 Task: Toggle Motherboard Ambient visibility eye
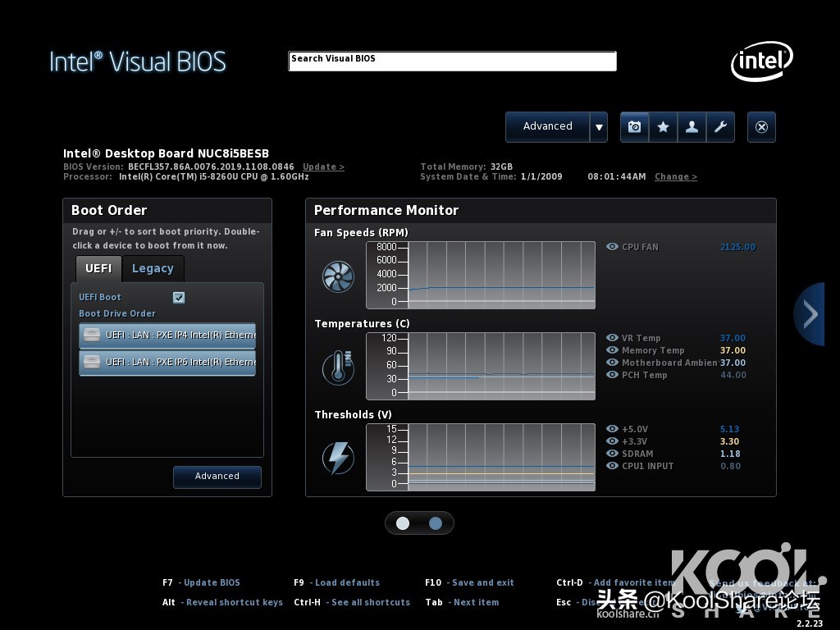(x=612, y=362)
